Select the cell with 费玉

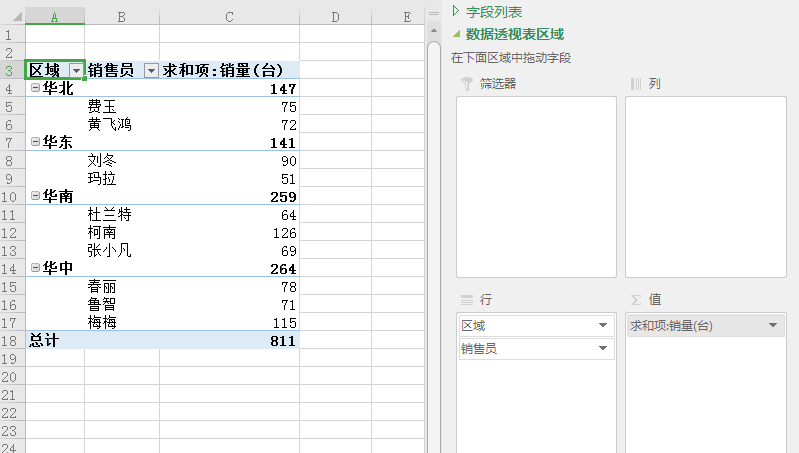pos(122,106)
